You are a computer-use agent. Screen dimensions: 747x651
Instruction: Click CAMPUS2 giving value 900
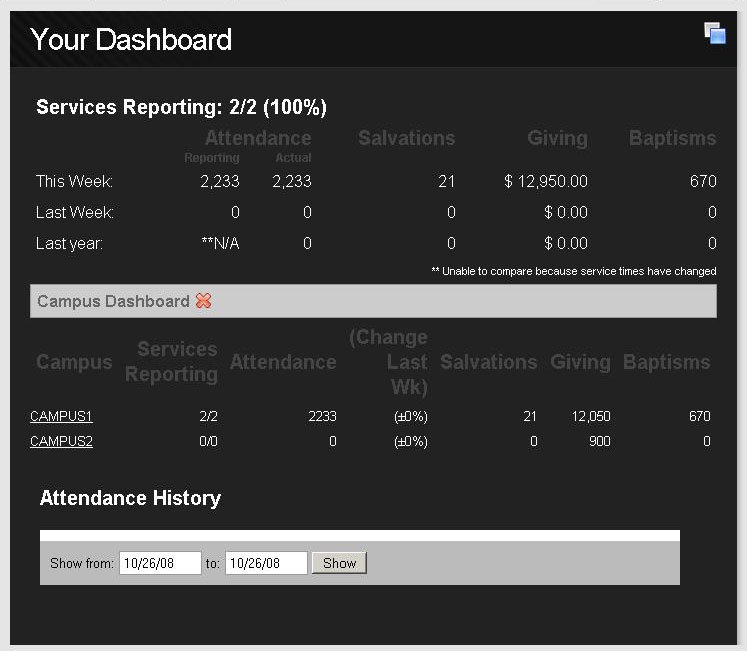600,441
